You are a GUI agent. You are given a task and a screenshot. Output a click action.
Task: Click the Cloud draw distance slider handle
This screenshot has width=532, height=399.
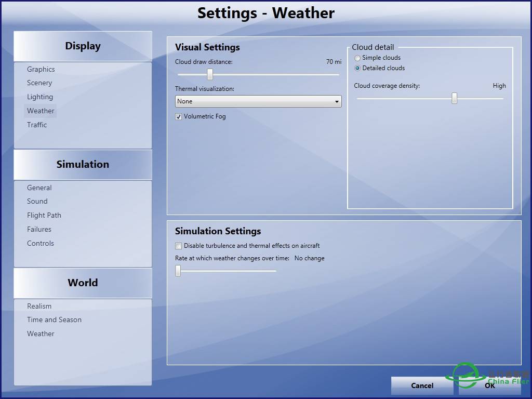210,75
